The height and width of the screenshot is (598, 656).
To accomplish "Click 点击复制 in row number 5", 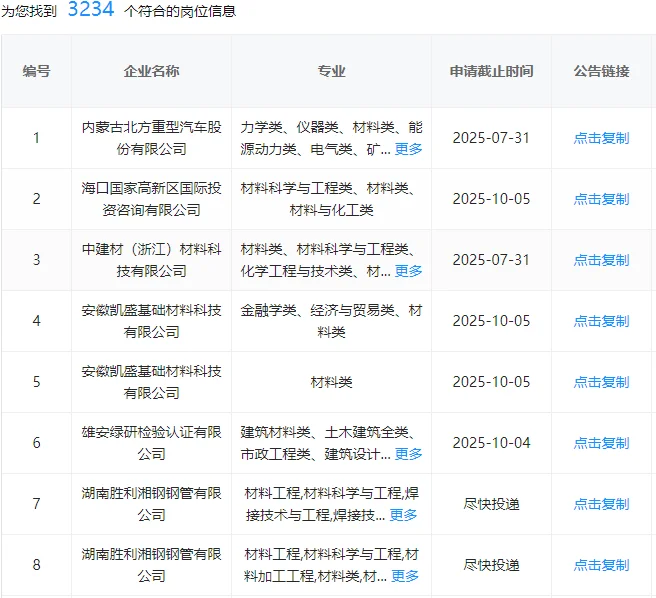I will [601, 382].
